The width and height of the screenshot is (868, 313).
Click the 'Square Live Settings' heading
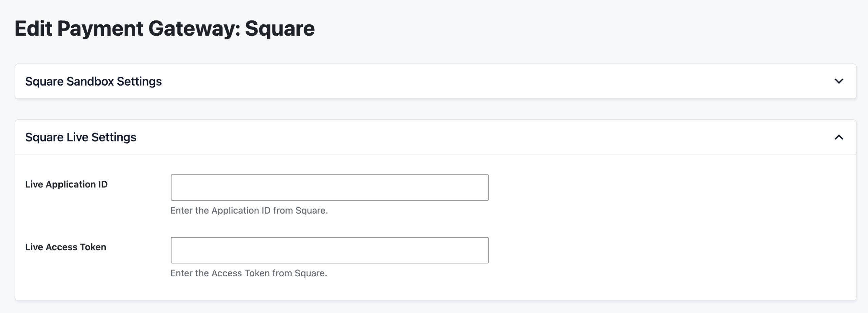tap(81, 137)
